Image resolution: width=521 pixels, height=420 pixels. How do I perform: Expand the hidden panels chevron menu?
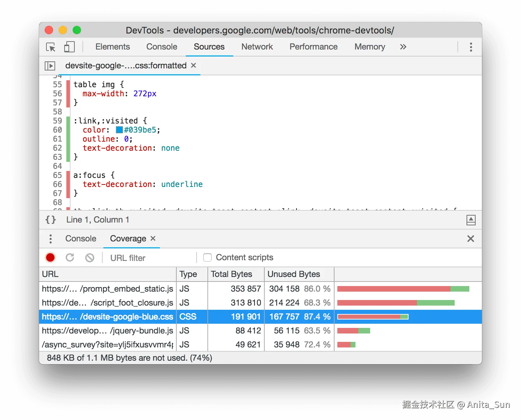click(403, 47)
